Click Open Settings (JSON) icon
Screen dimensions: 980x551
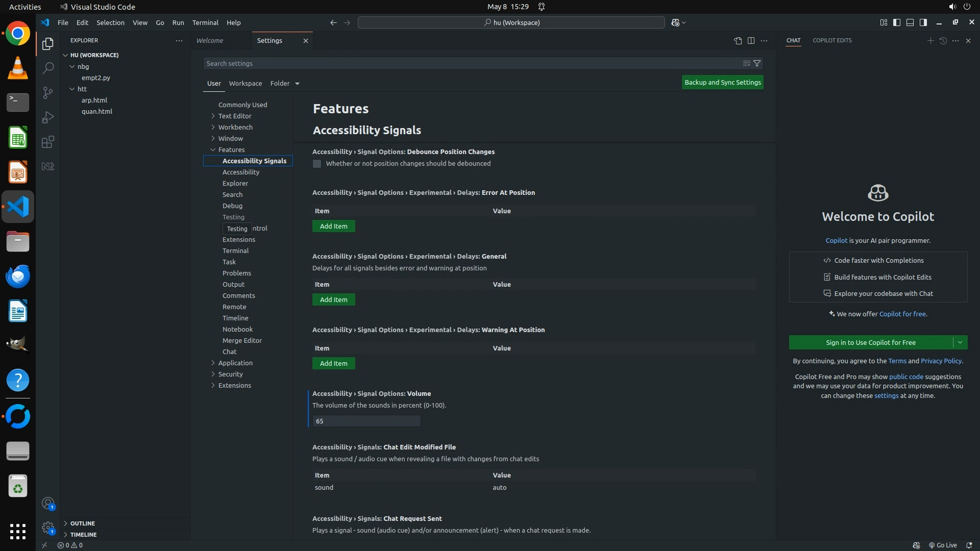pyautogui.click(x=738, y=41)
